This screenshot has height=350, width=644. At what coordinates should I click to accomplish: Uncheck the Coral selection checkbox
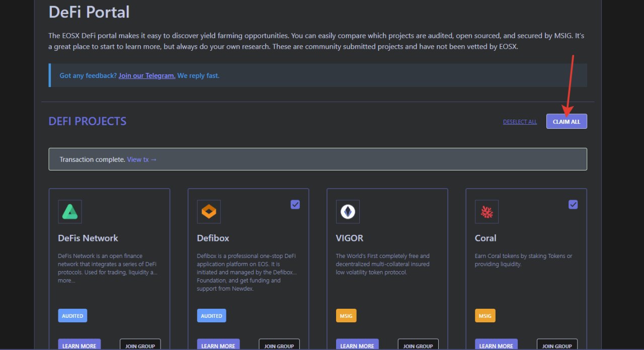[573, 204]
